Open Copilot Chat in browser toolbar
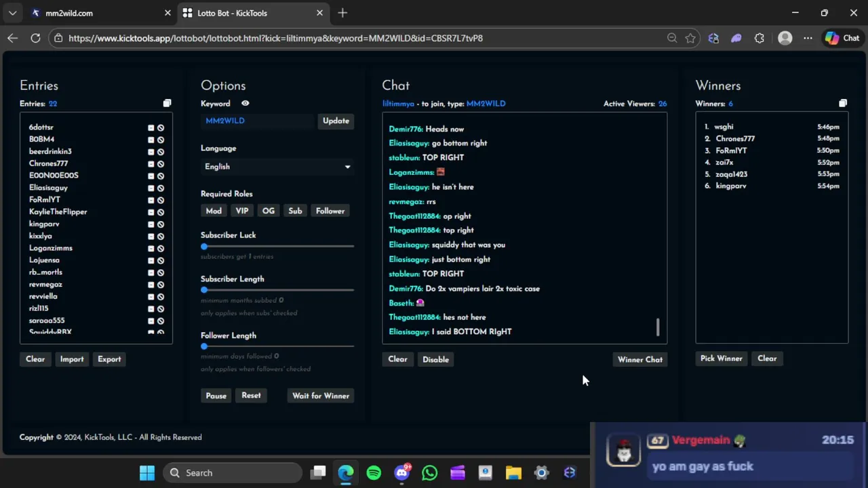 (x=842, y=38)
